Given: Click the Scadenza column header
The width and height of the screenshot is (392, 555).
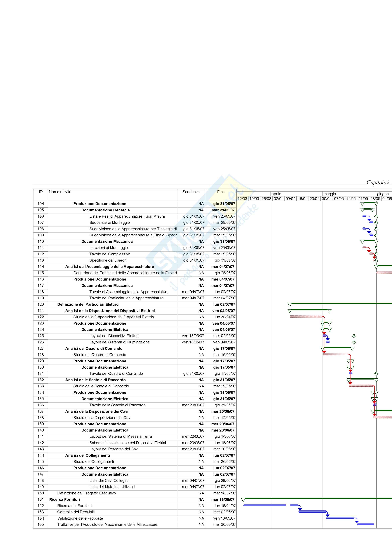Looking at the screenshot, I should click(x=191, y=192).
